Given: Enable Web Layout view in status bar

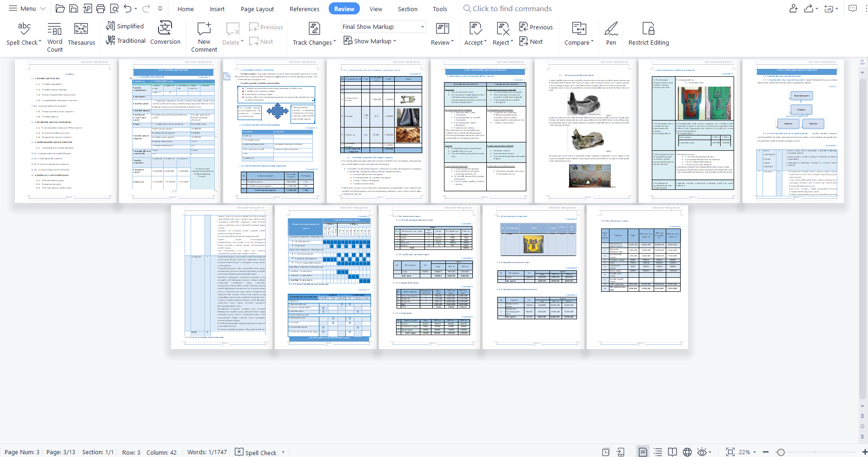Looking at the screenshot, I should tap(687, 452).
